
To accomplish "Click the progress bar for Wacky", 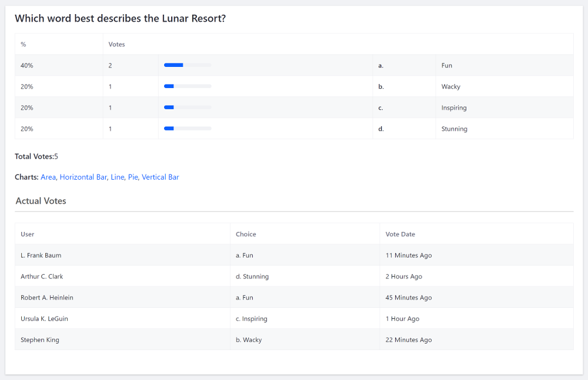I will click(x=188, y=86).
